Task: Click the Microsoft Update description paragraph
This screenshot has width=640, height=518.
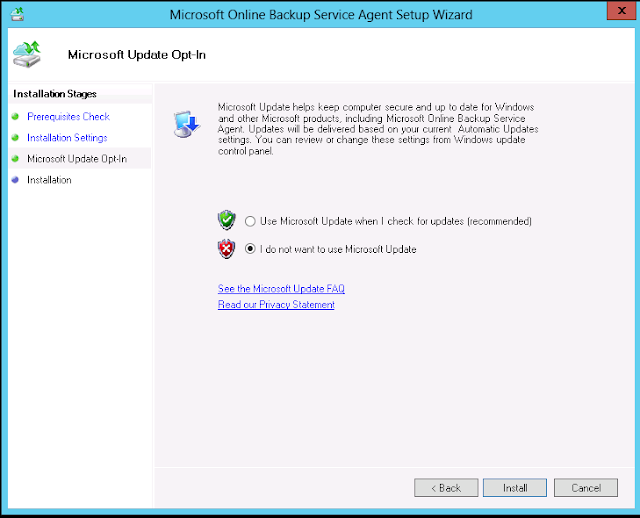Action: click(x=378, y=129)
